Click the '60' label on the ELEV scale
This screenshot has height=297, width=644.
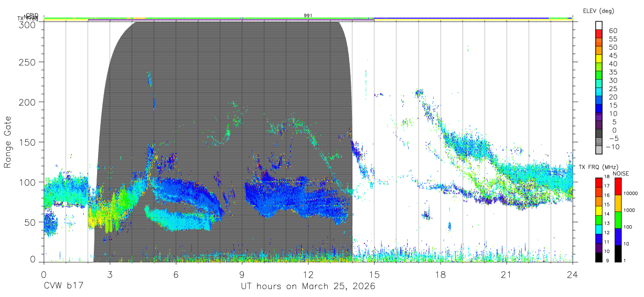[x=613, y=30]
